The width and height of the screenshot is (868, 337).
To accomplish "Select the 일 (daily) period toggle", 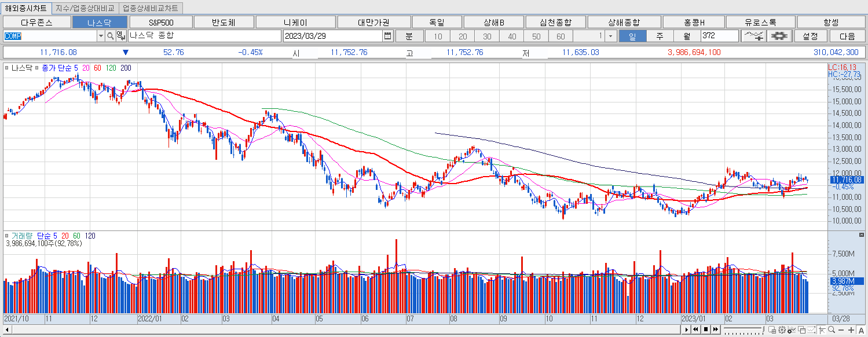I will (632, 36).
